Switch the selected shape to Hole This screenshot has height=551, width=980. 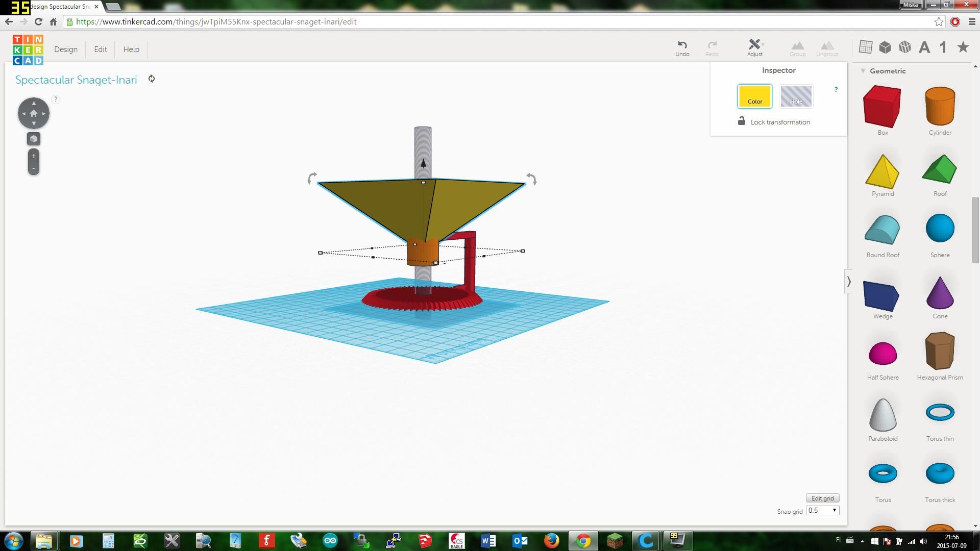click(796, 96)
